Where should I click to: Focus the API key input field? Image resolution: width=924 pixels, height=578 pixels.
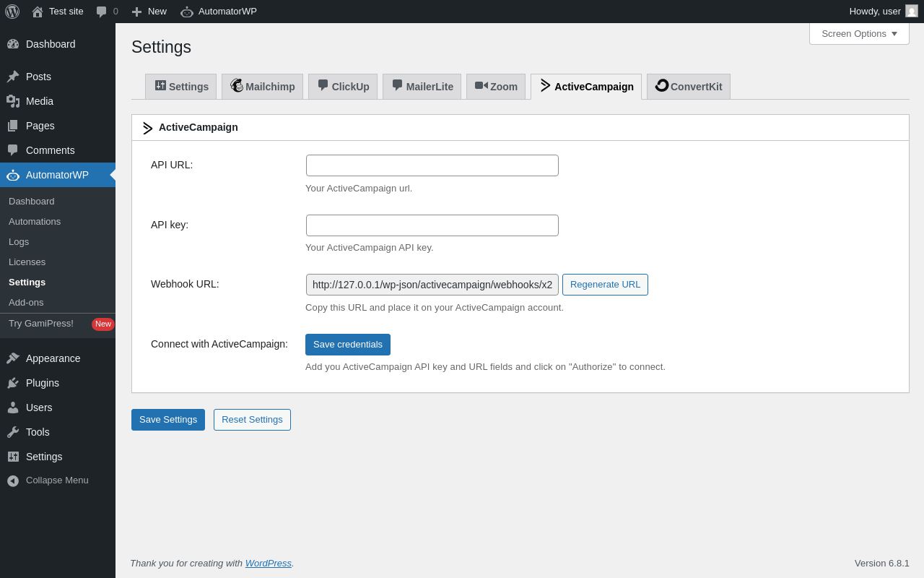pos(432,225)
